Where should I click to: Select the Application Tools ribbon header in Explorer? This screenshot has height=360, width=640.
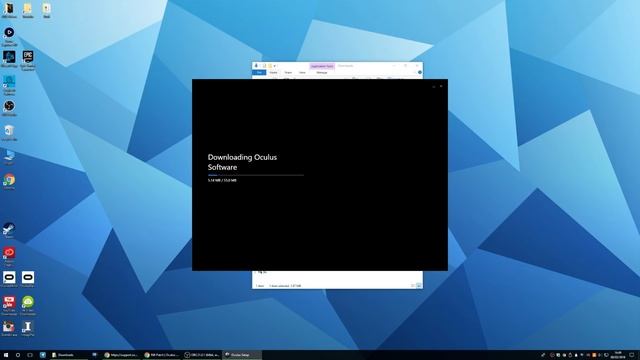tap(322, 66)
